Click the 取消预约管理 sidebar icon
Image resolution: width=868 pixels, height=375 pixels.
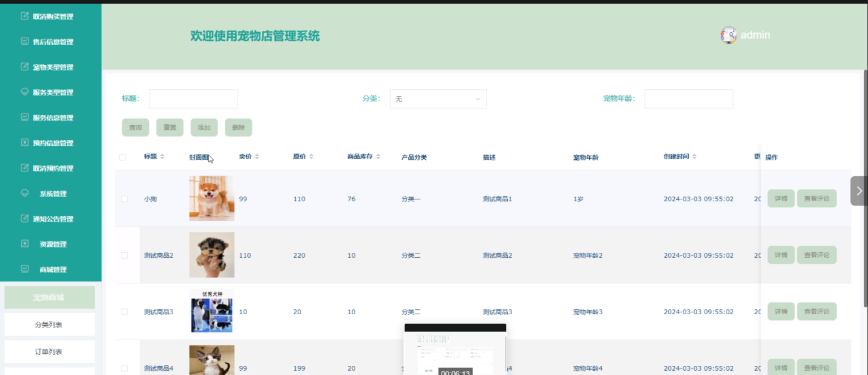click(25, 168)
